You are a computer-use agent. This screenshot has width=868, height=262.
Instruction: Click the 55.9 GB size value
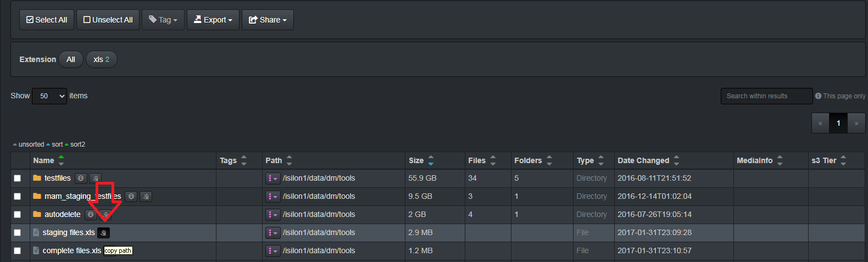tap(422, 178)
